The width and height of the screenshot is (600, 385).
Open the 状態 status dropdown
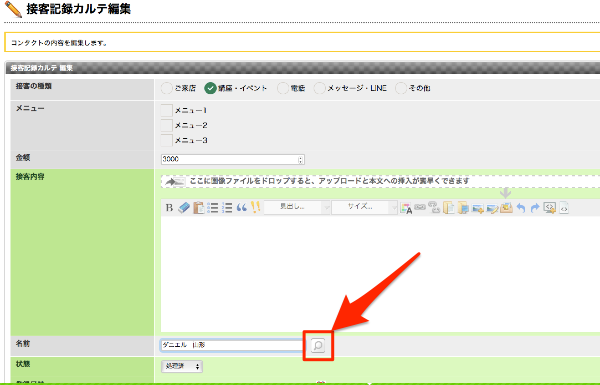tap(182, 366)
